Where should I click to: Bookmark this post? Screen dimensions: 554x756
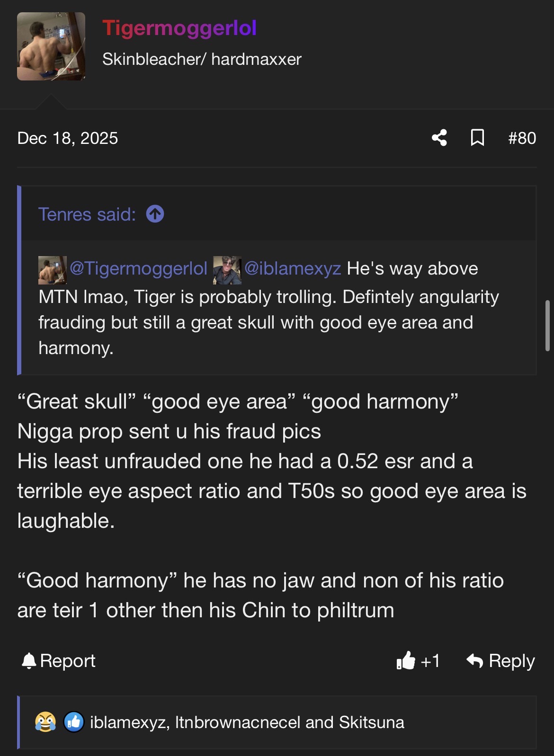[477, 138]
